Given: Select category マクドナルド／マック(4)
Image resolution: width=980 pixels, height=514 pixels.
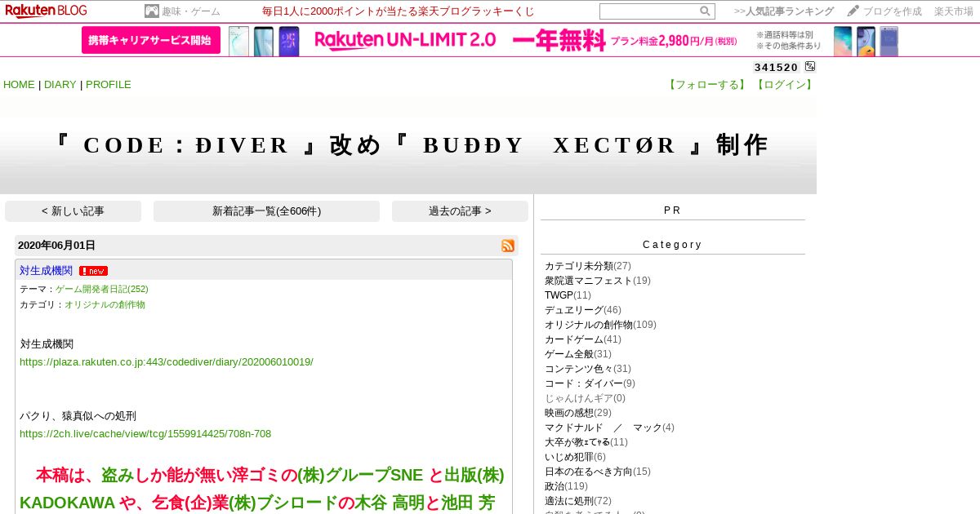Looking at the screenshot, I should 609,428.
